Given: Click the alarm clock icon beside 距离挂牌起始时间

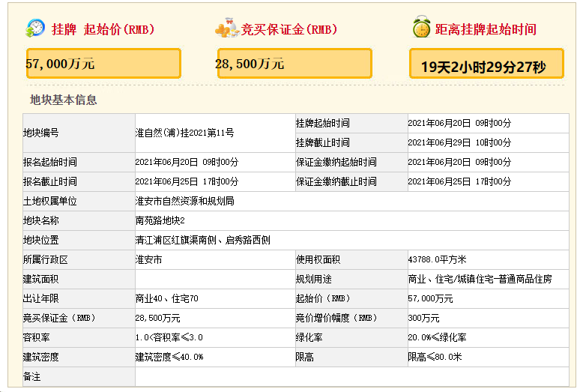Looking at the screenshot, I should (421, 27).
